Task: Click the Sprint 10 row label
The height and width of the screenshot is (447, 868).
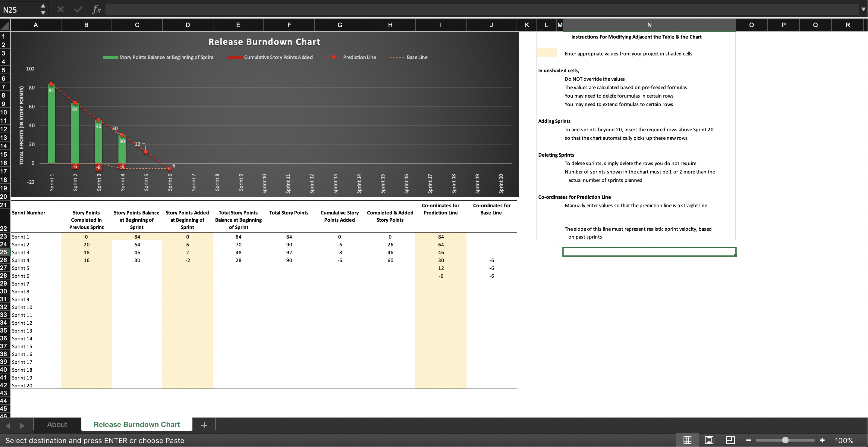Action: (22, 307)
